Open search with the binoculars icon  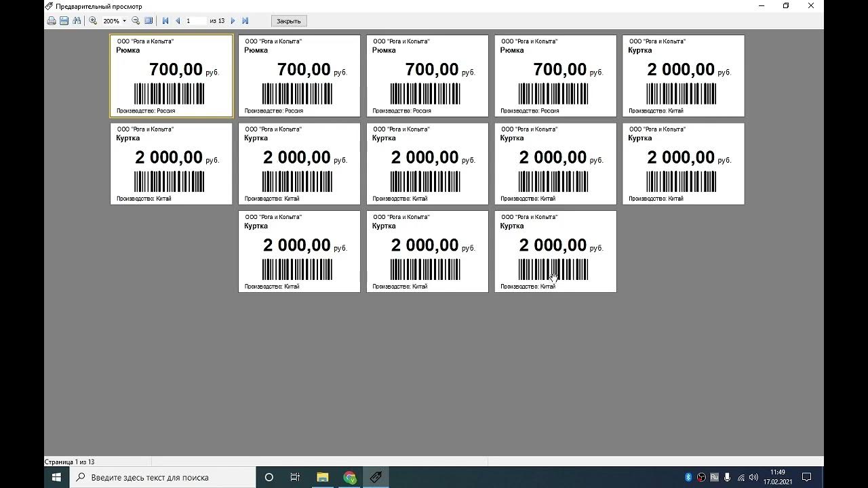tap(77, 21)
